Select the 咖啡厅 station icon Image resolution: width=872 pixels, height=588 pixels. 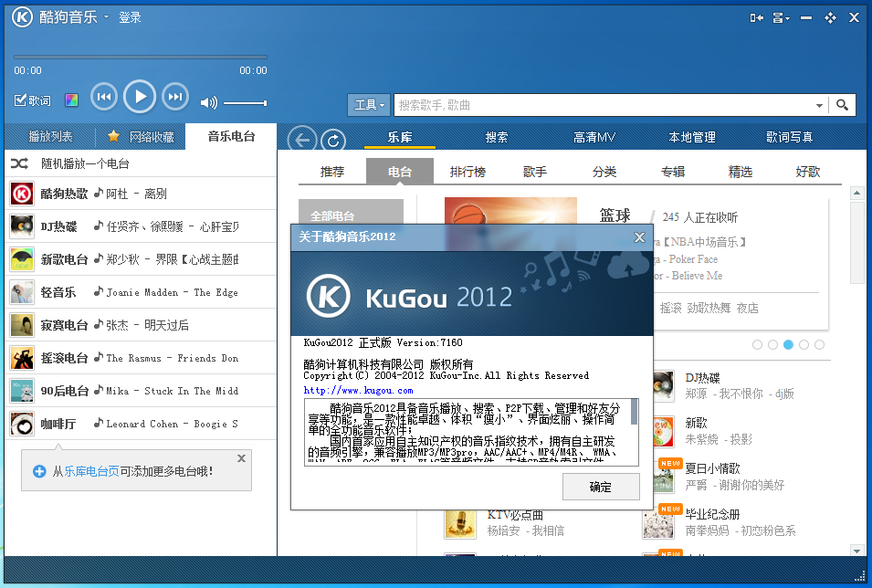pos(22,424)
